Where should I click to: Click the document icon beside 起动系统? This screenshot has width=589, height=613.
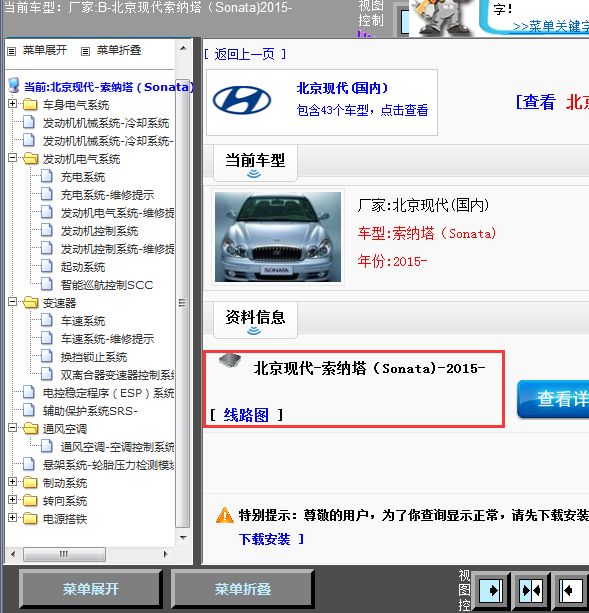(47, 266)
